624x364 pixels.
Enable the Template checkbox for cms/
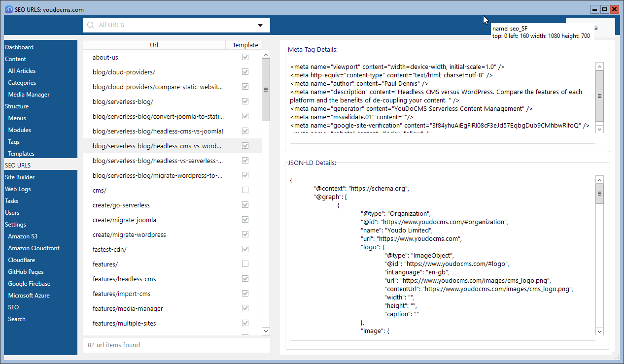click(245, 190)
